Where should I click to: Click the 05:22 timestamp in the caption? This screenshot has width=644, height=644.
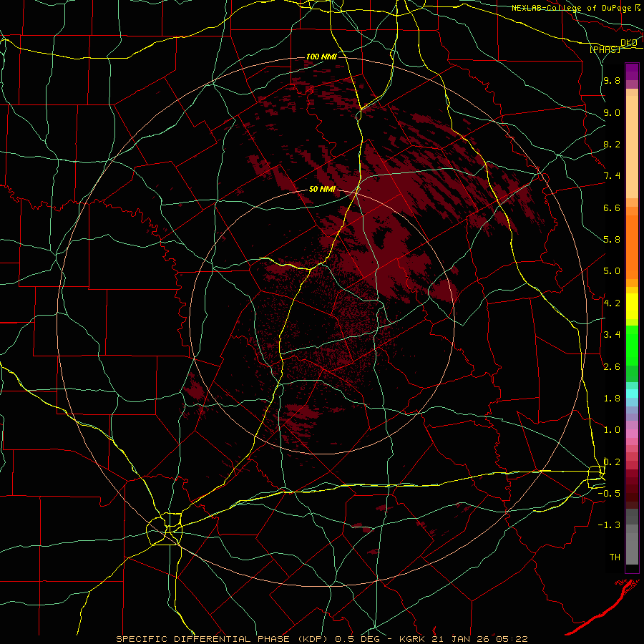click(512, 639)
